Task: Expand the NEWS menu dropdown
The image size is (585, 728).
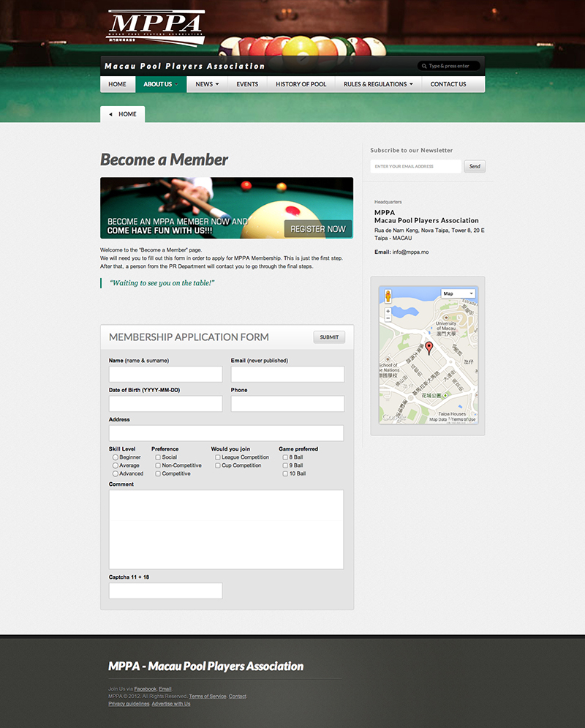Action: pyautogui.click(x=207, y=84)
